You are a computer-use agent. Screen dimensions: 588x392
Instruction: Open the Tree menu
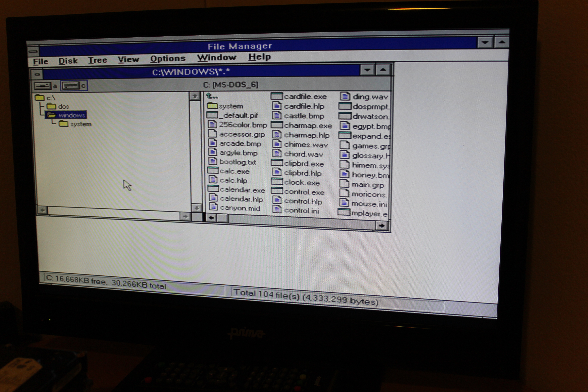97,60
